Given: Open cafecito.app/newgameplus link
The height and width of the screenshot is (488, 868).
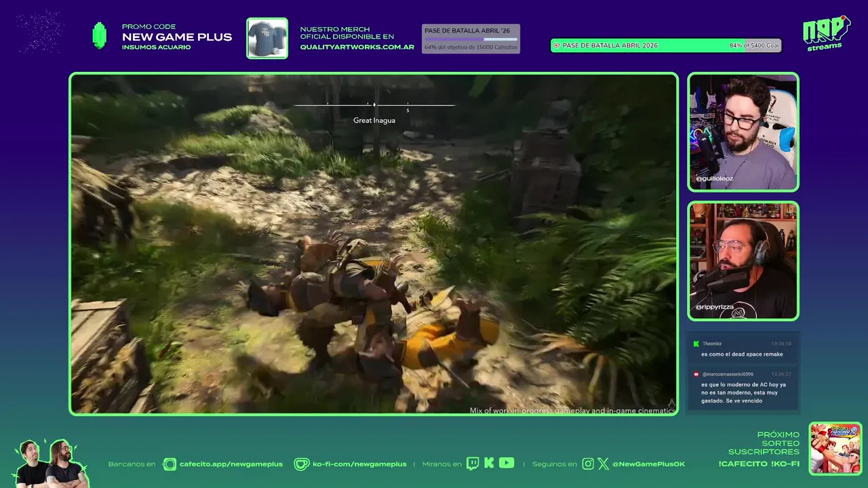Looking at the screenshot, I should (231, 464).
